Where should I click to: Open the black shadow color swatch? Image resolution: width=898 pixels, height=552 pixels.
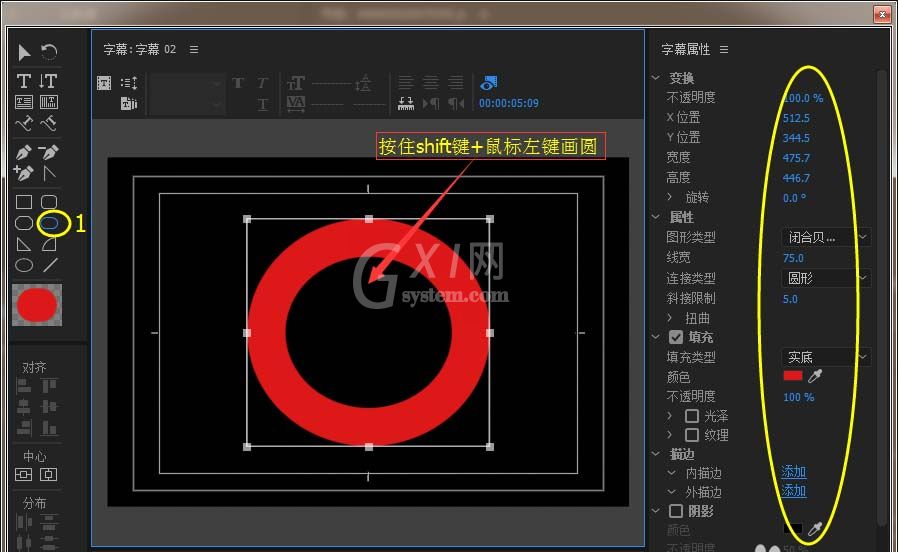[793, 529]
